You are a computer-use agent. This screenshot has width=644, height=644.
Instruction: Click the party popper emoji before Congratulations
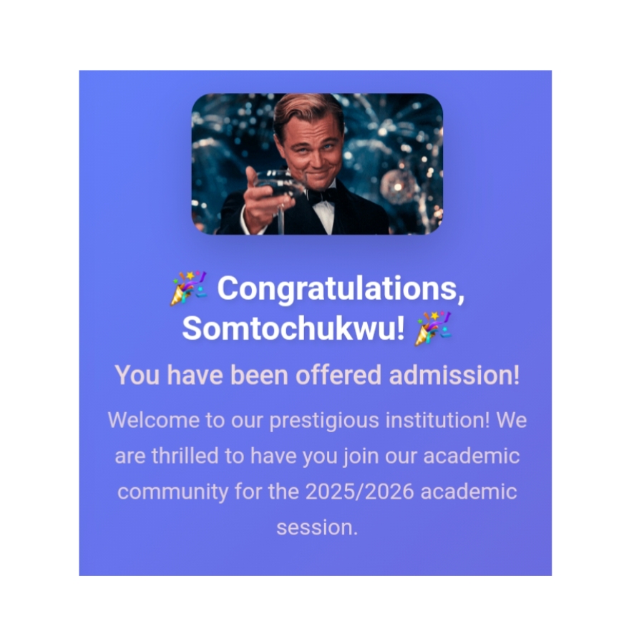point(189,288)
